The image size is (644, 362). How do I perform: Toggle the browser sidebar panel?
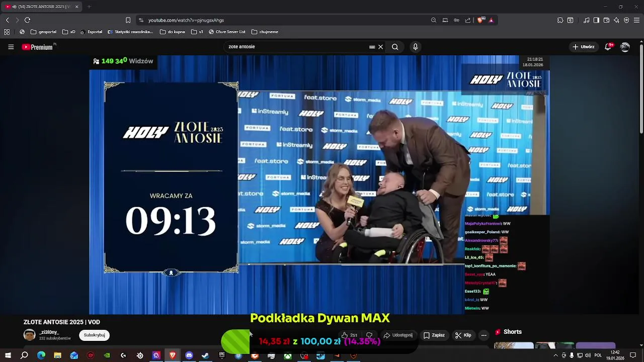(596, 20)
